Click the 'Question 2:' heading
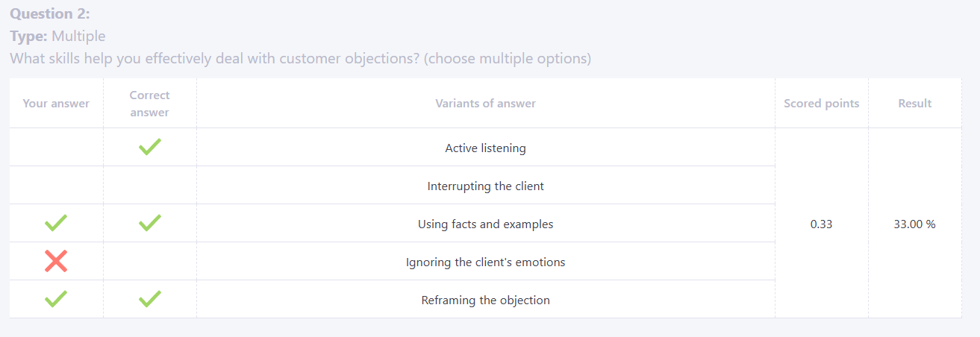 [x=50, y=13]
